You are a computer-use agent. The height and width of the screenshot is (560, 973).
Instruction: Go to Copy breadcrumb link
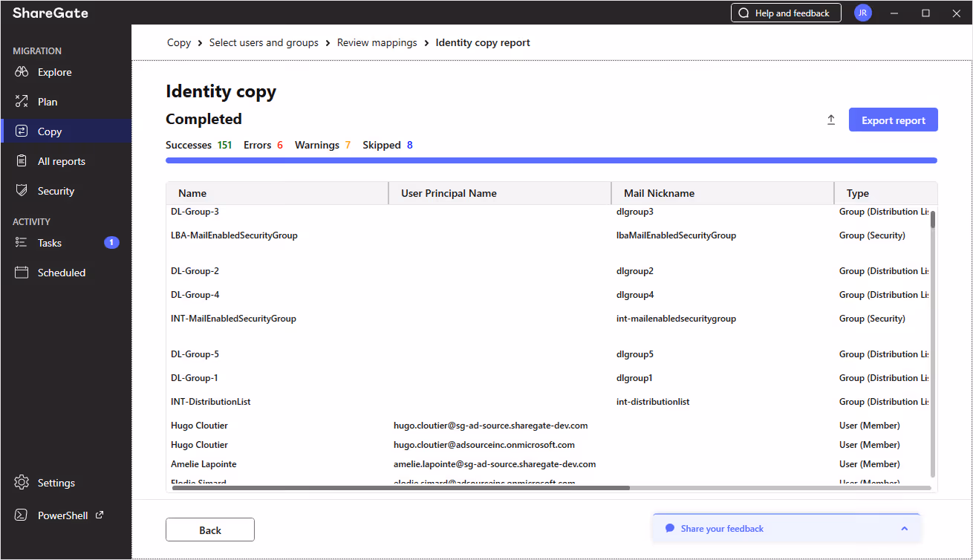(x=179, y=42)
